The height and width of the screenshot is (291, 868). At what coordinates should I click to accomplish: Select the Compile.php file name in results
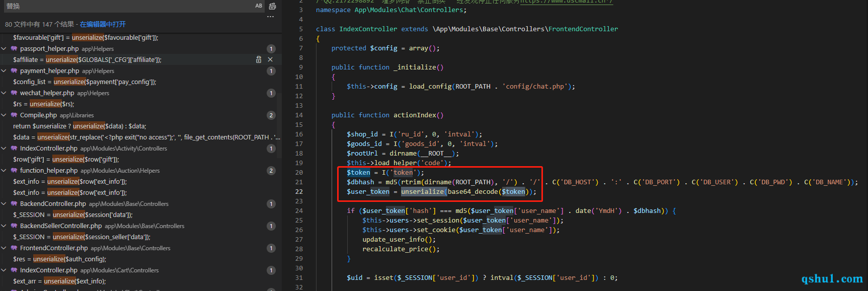coord(38,115)
